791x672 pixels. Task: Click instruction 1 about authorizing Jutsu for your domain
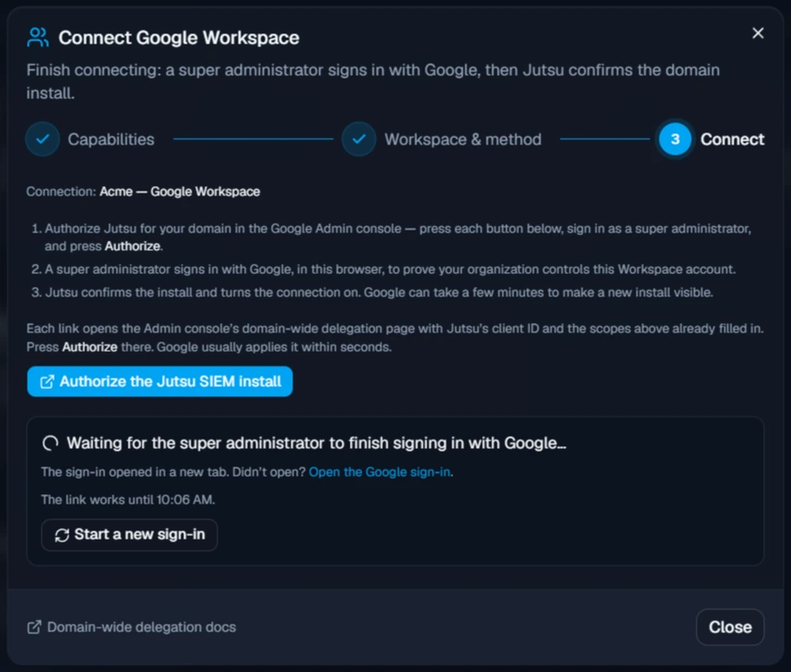[x=391, y=237]
